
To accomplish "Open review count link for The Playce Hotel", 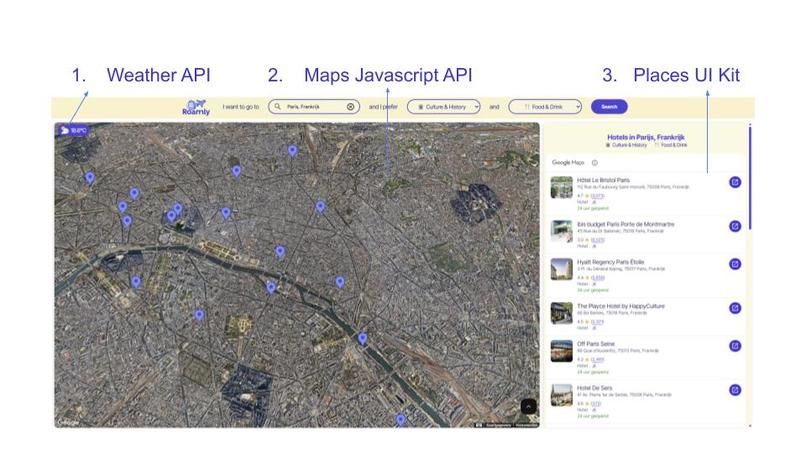I will pos(597,322).
